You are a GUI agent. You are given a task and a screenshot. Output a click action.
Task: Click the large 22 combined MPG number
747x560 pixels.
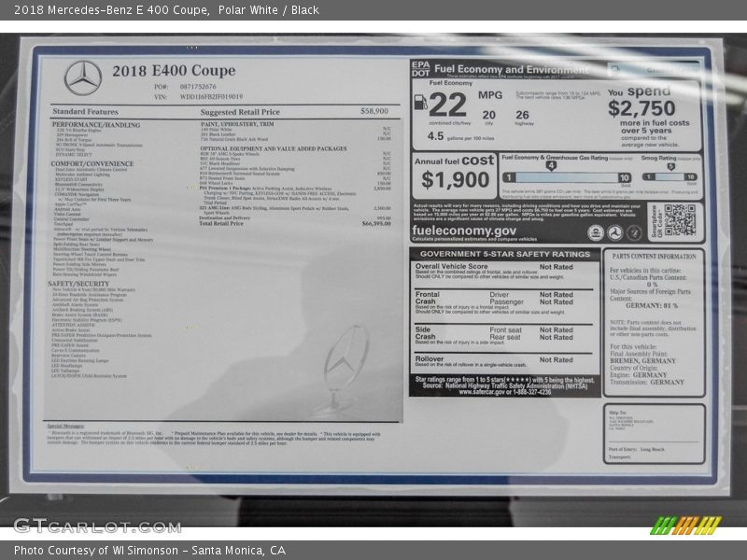[x=447, y=105]
